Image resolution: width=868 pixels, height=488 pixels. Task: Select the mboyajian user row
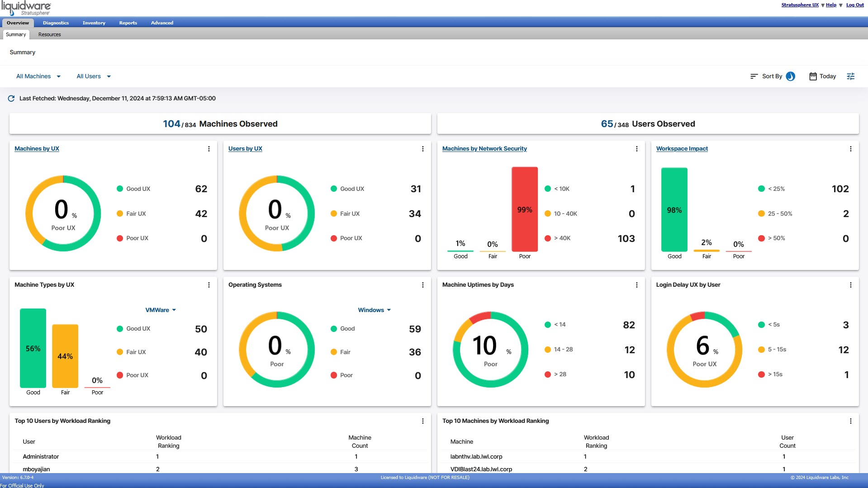tap(220, 469)
